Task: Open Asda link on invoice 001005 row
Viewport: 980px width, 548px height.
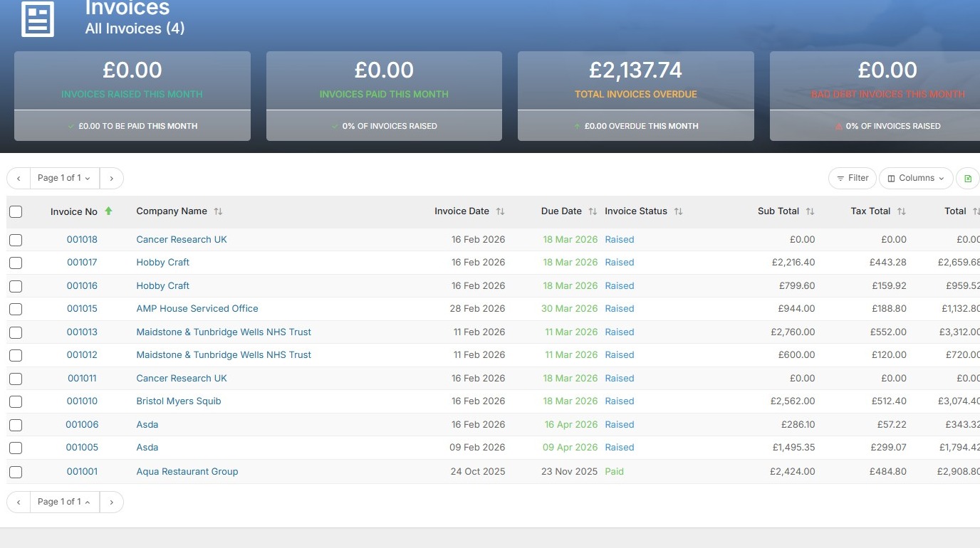Action: pyautogui.click(x=147, y=448)
